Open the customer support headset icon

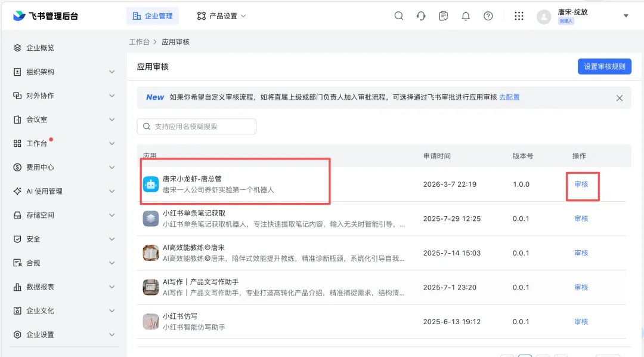point(421,16)
